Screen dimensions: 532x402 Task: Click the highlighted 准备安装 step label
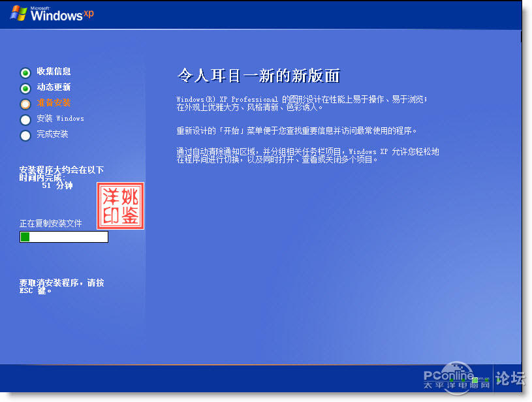[x=54, y=103]
